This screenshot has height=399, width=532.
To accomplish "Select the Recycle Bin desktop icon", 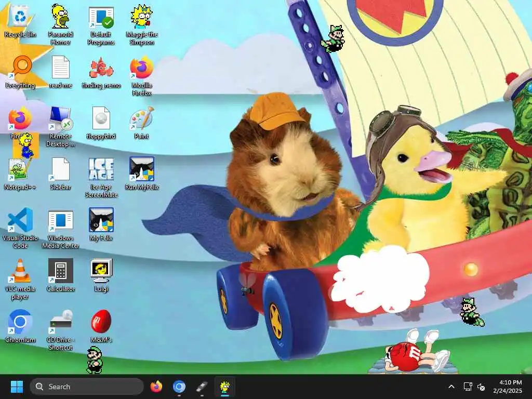I will click(20, 20).
